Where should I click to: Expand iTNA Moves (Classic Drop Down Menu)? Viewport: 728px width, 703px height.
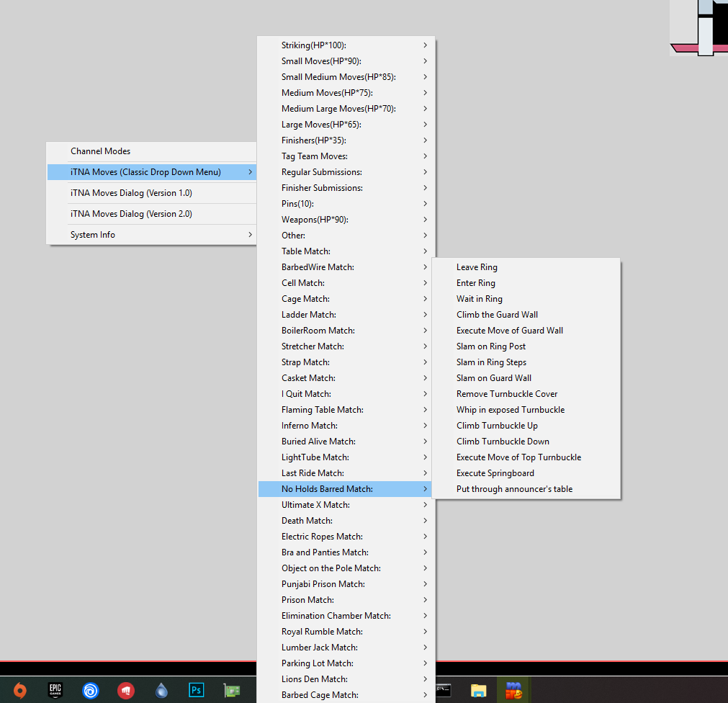pyautogui.click(x=151, y=172)
